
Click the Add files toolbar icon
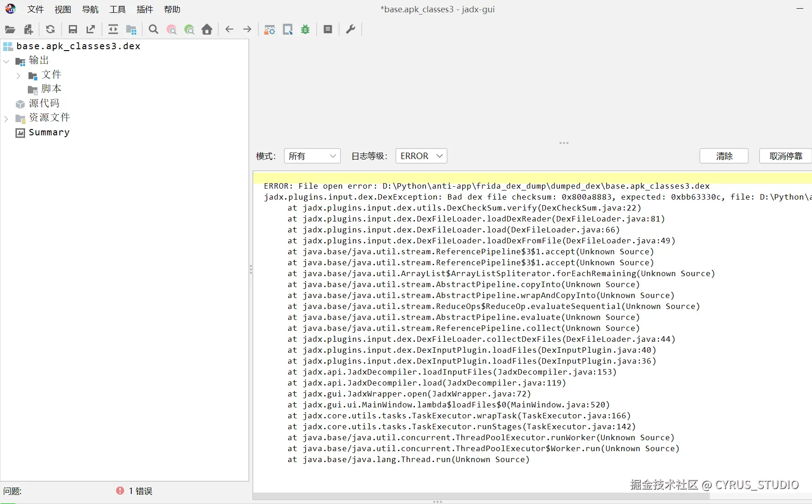(x=28, y=30)
